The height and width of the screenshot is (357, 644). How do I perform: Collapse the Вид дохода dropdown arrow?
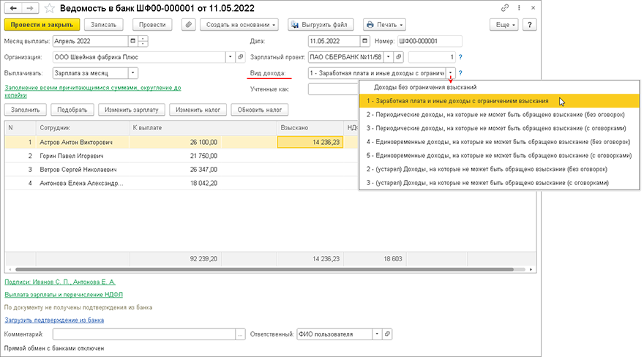(x=451, y=73)
